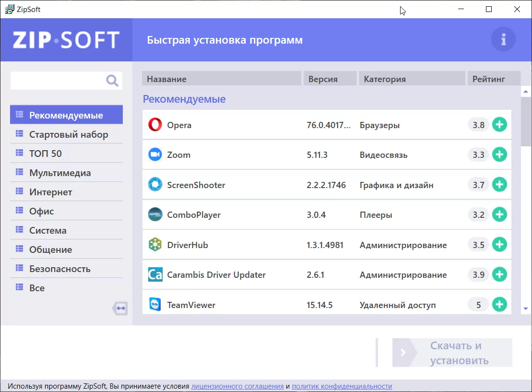532x392 pixels.
Task: Add TeamViewer with its green plus button
Action: click(499, 305)
